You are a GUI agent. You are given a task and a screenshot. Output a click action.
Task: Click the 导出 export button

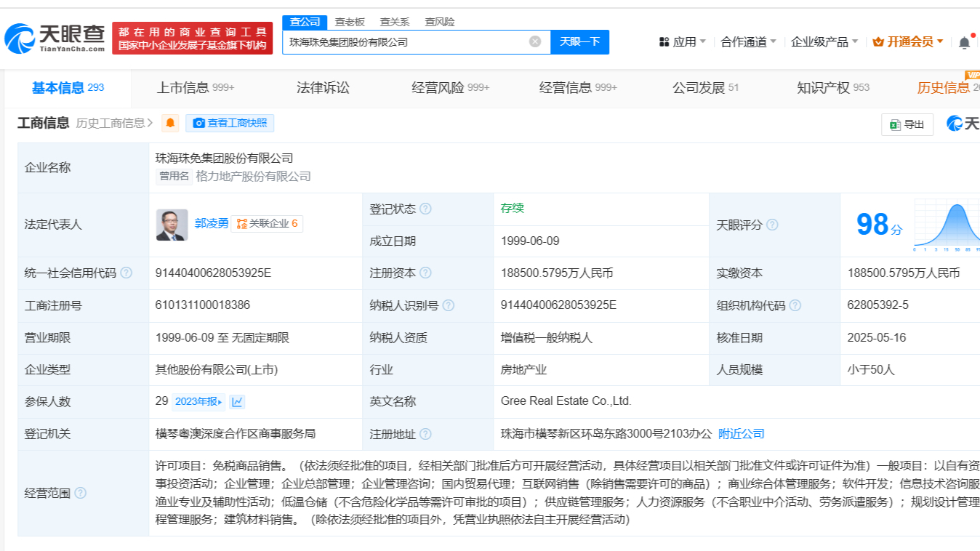(x=907, y=124)
